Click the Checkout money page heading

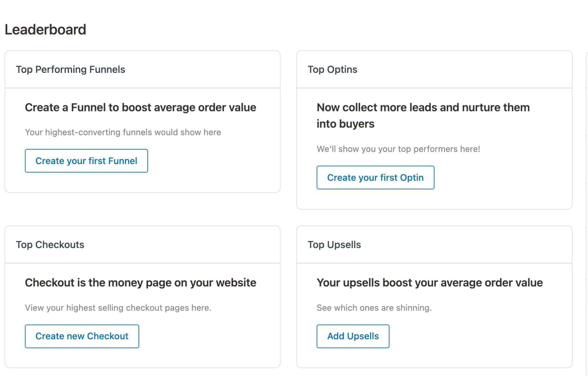(x=140, y=283)
